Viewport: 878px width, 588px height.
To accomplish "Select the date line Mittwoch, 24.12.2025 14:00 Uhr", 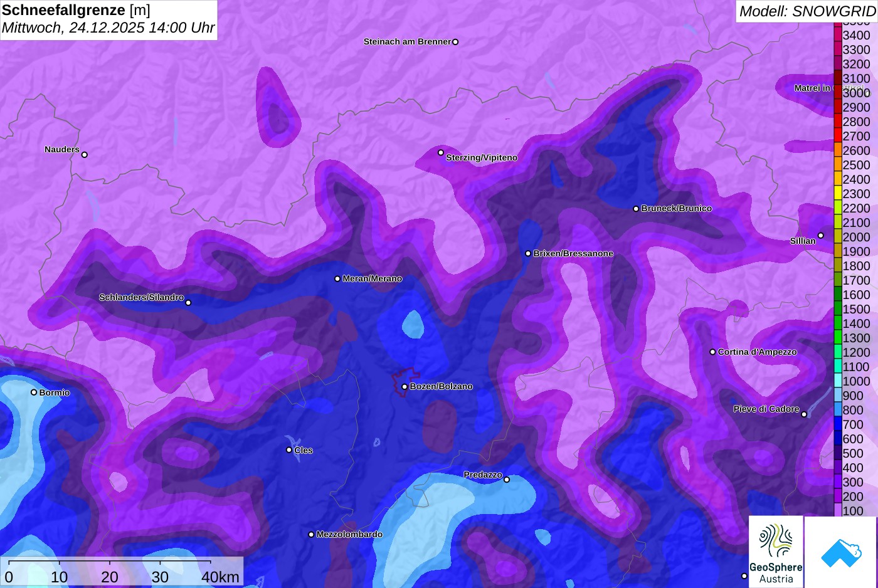I will (108, 28).
